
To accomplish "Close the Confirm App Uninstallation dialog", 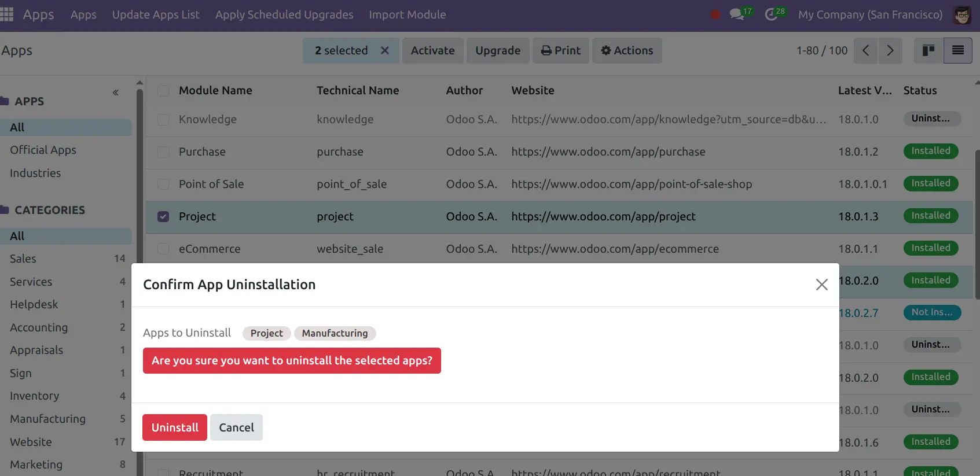I will [821, 285].
